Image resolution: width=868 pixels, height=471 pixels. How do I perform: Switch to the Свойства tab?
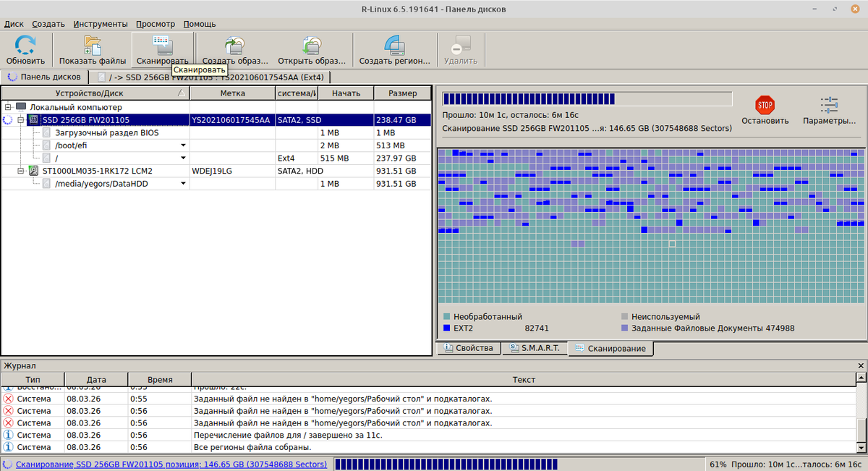tap(469, 348)
